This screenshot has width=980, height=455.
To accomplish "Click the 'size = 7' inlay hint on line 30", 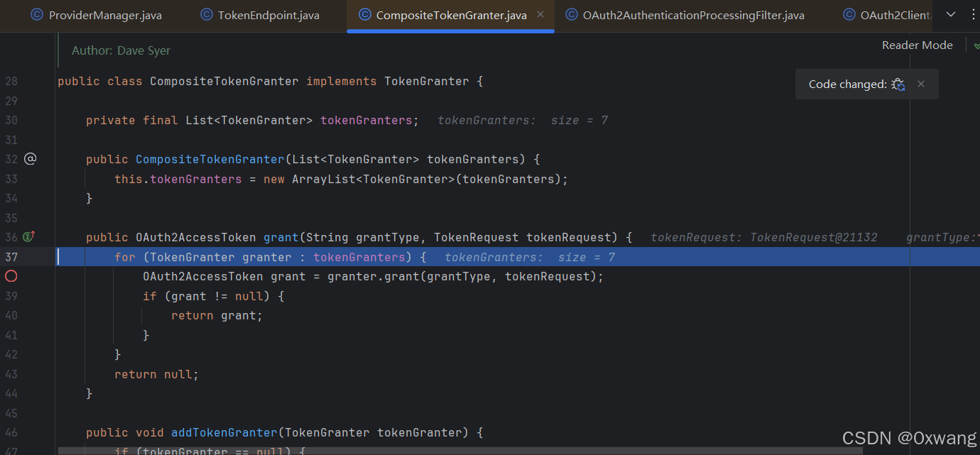I will coord(579,120).
